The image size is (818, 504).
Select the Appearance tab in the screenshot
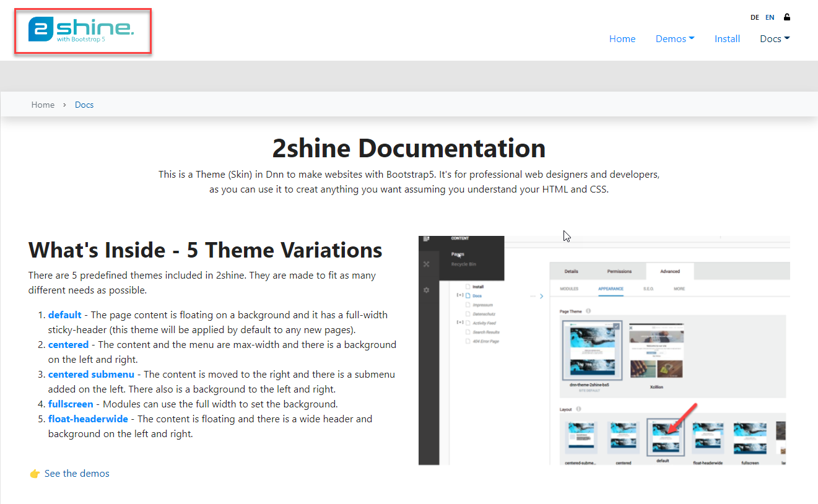pyautogui.click(x=611, y=289)
